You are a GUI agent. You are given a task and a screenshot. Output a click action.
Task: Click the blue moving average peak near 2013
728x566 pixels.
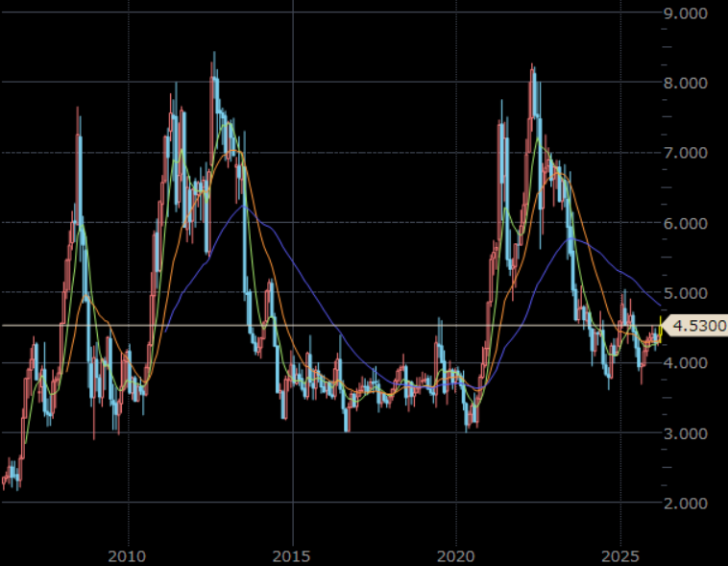(x=245, y=207)
